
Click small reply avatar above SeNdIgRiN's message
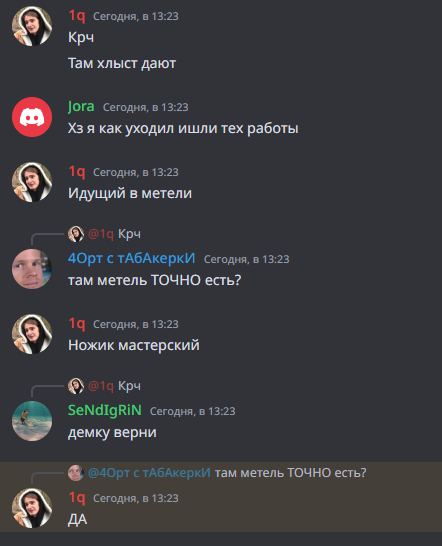coord(76,386)
